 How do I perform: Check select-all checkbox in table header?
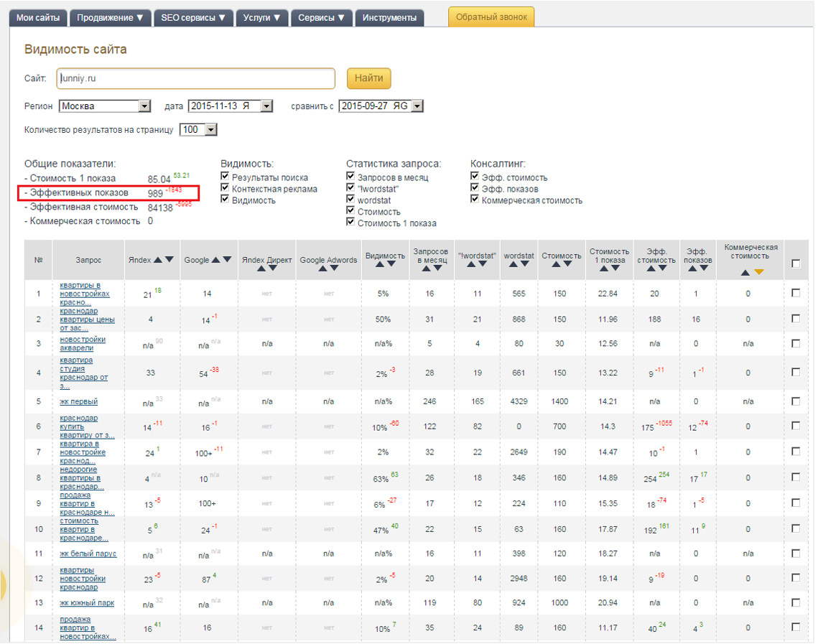796,264
